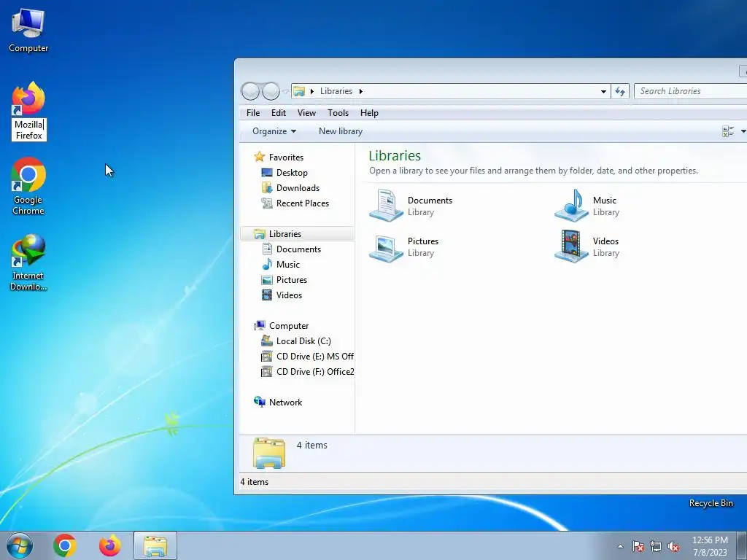Click the Music library icon in main pane
Image resolution: width=747 pixels, height=560 pixels.
coord(571,205)
